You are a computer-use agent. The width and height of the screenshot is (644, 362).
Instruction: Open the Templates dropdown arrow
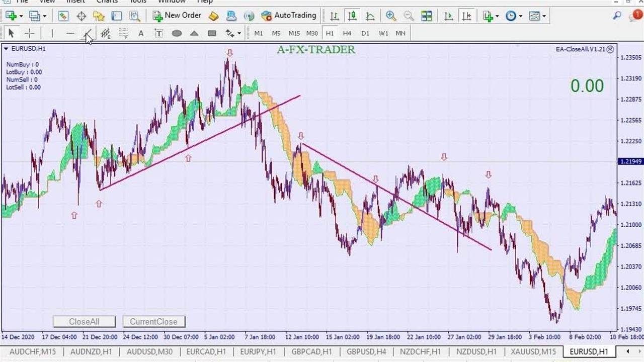click(544, 16)
